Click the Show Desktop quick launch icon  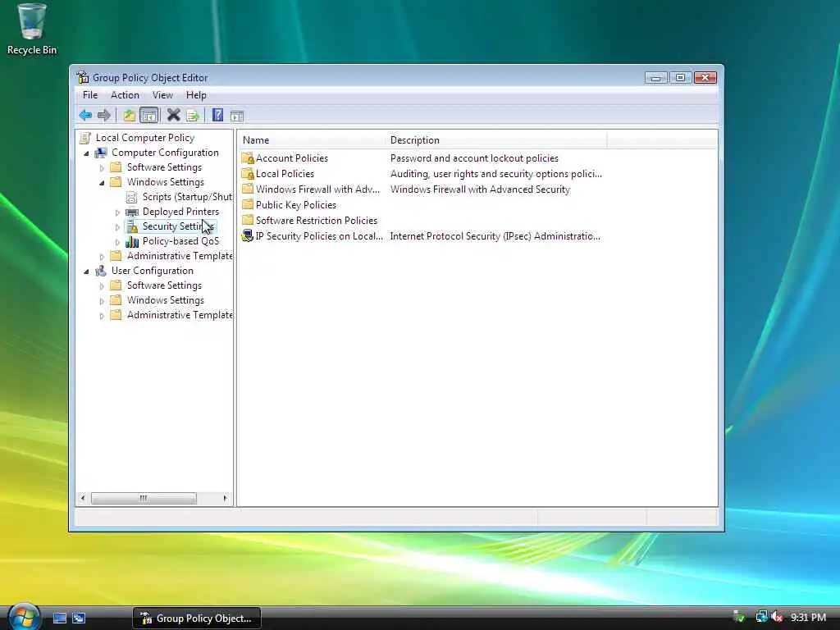[59, 619]
